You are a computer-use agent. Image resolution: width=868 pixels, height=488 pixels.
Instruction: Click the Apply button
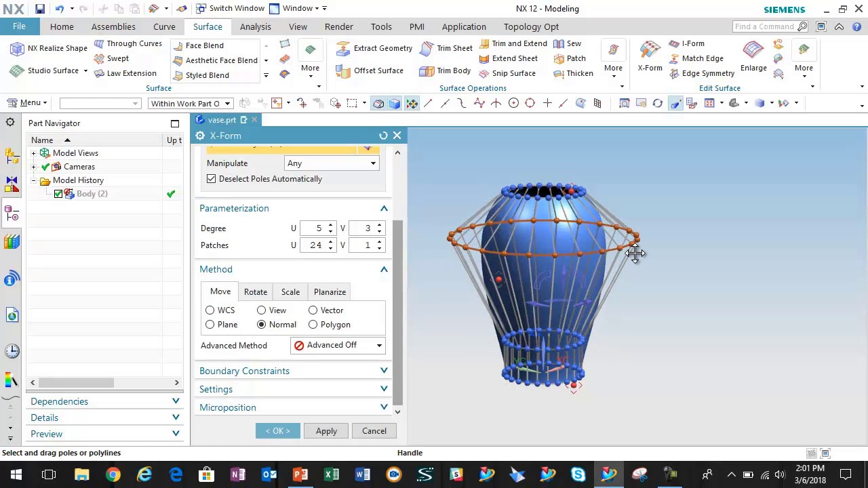click(x=326, y=431)
